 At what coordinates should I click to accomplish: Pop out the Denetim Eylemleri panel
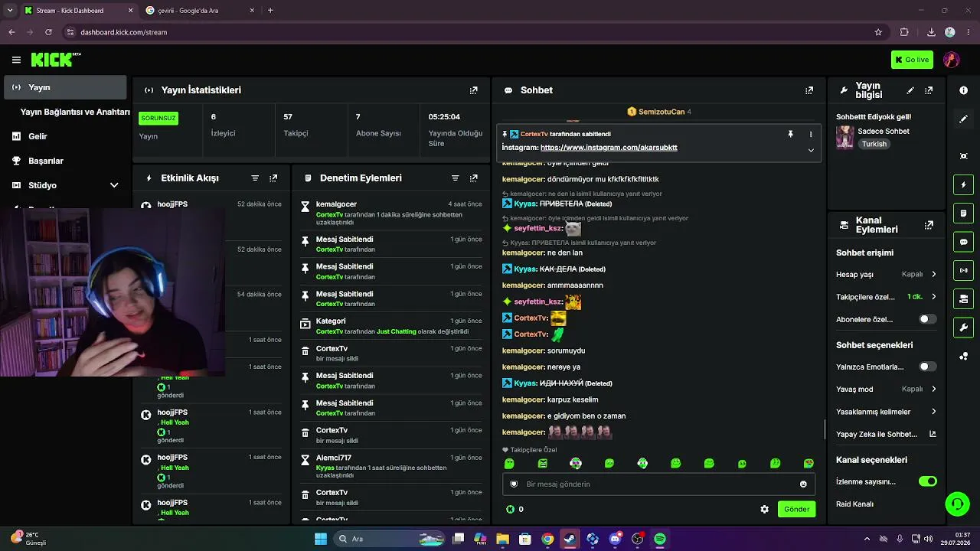coord(473,178)
